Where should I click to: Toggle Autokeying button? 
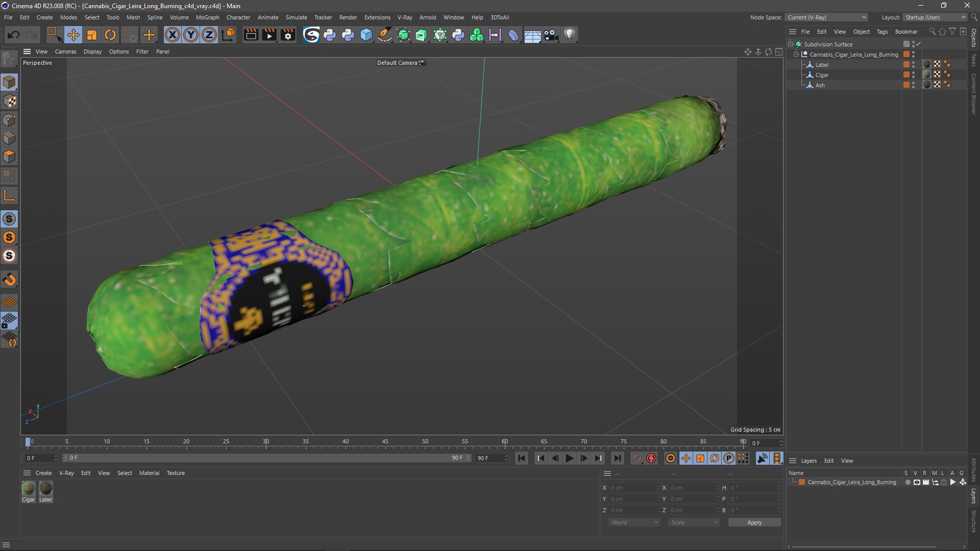tap(651, 458)
